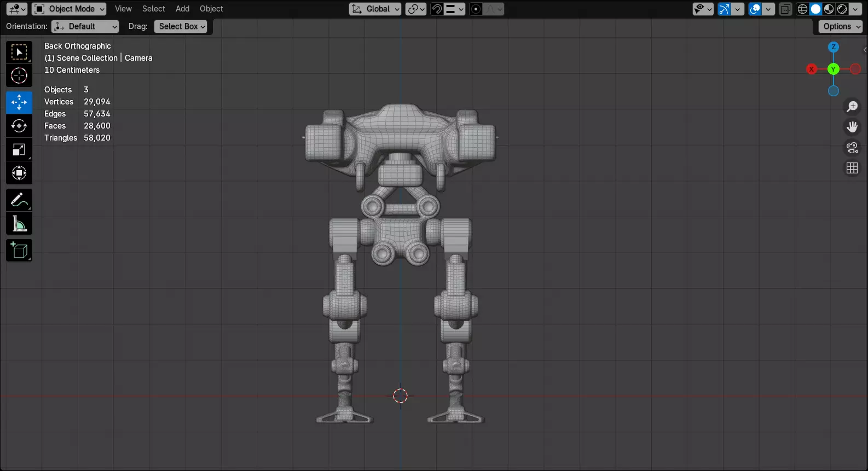Open the proportional falloff dropdown
The height and width of the screenshot is (471, 868).
[x=494, y=9]
